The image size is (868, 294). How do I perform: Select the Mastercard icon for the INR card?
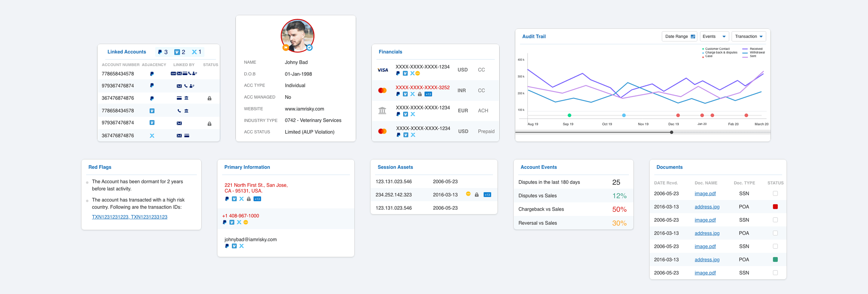[382, 90]
